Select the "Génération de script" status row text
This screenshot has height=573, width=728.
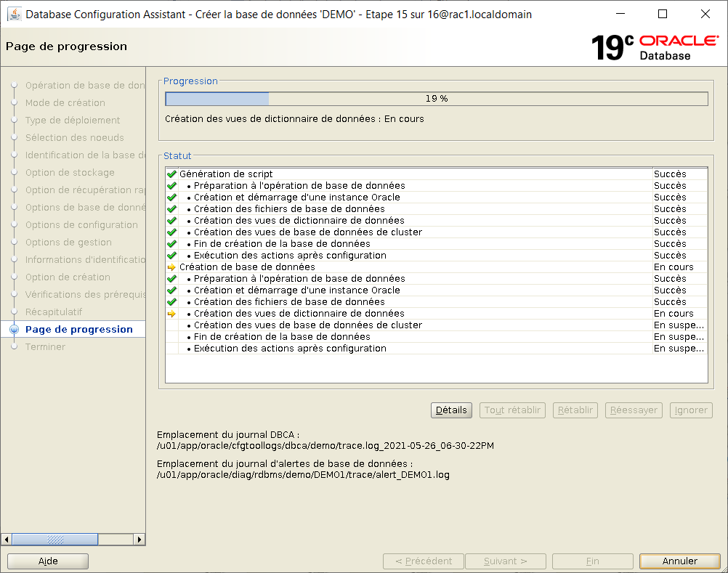(x=226, y=174)
